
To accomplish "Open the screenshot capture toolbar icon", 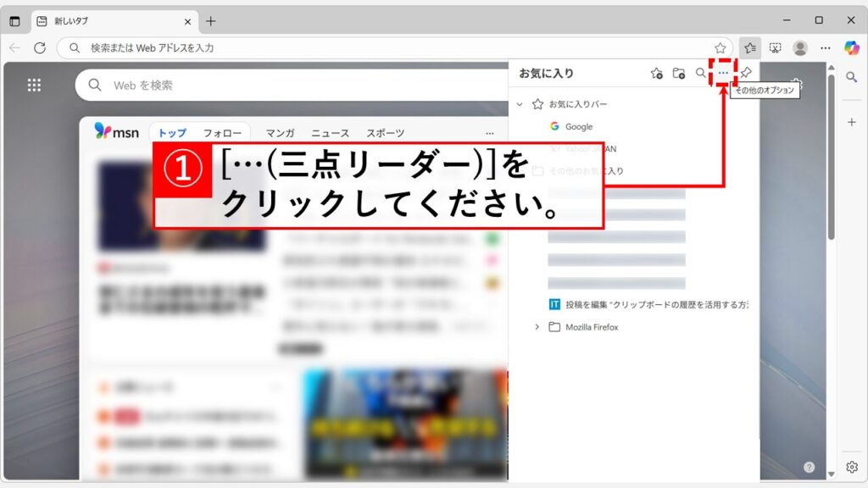I will pyautogui.click(x=775, y=48).
